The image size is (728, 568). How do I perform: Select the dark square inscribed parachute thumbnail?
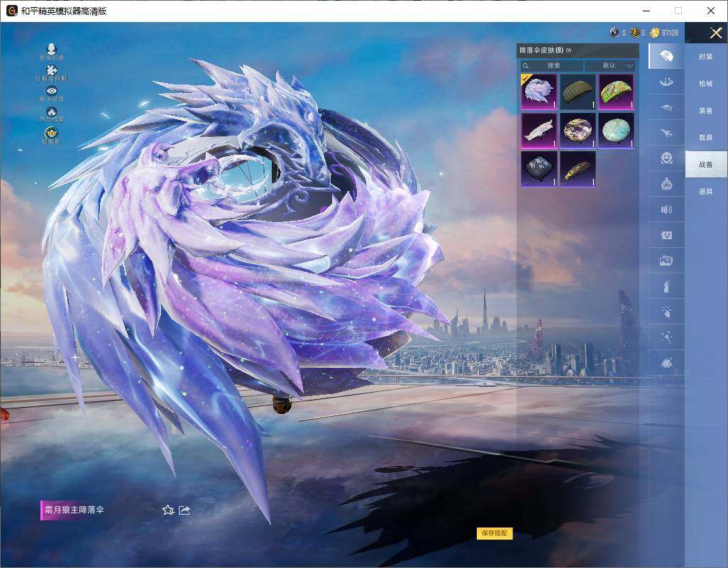pos(539,169)
